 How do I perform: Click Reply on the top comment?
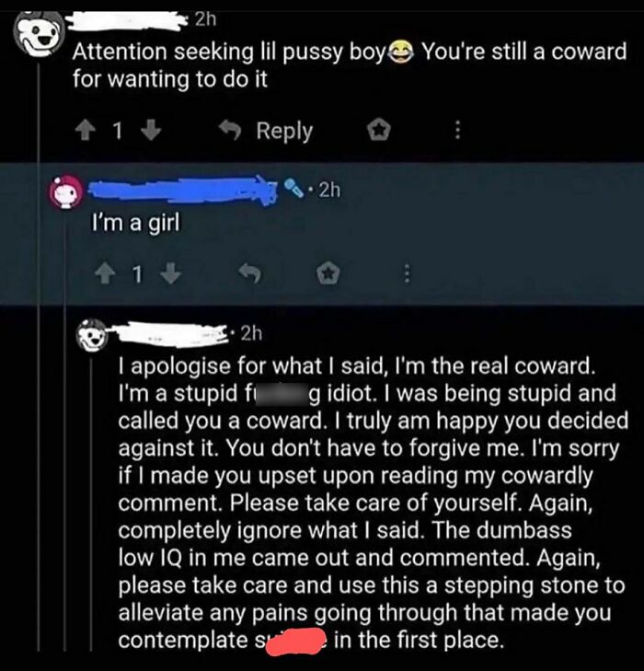tap(266, 131)
